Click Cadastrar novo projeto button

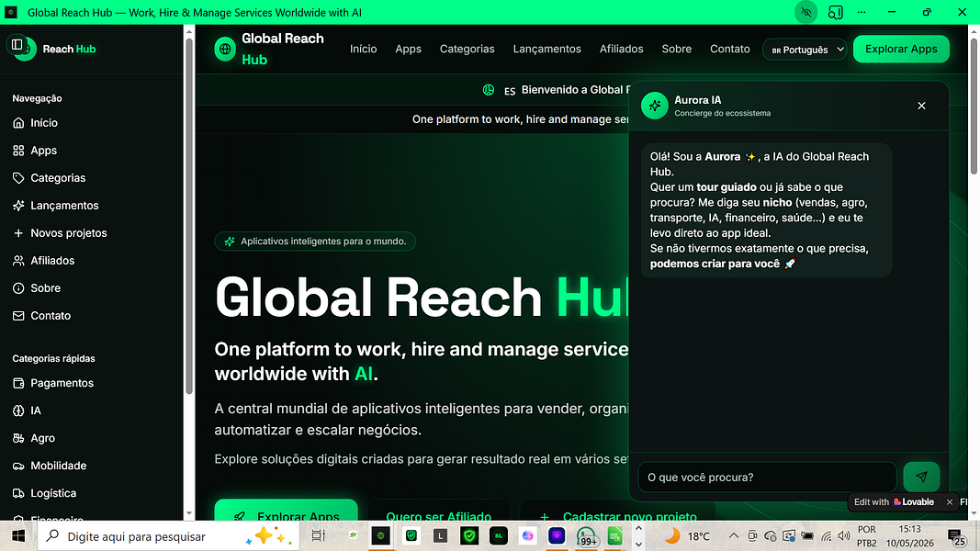617,510
